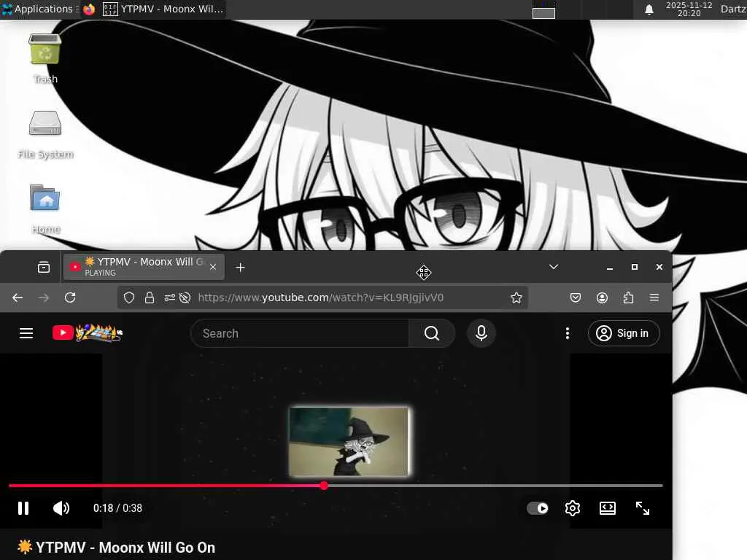Maximize the Firefox window
This screenshot has width=747, height=560.
(x=635, y=267)
